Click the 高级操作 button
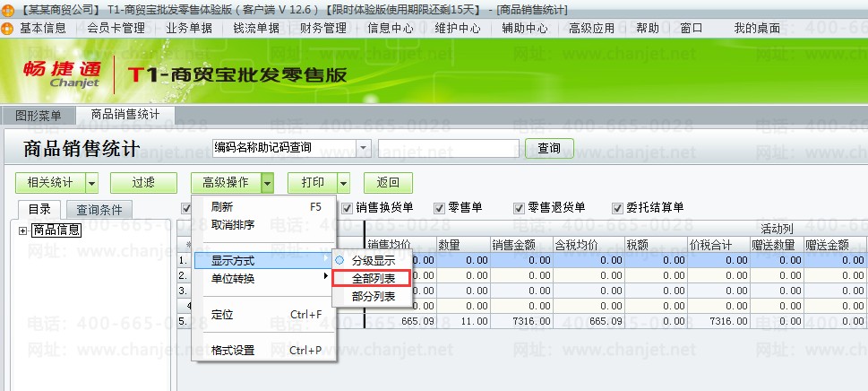This screenshot has width=868, height=391. (226, 182)
